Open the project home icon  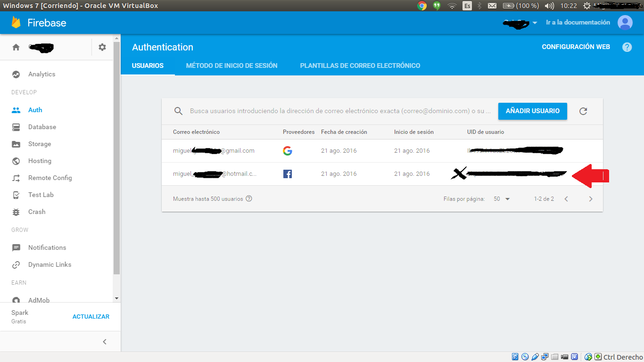pyautogui.click(x=16, y=47)
